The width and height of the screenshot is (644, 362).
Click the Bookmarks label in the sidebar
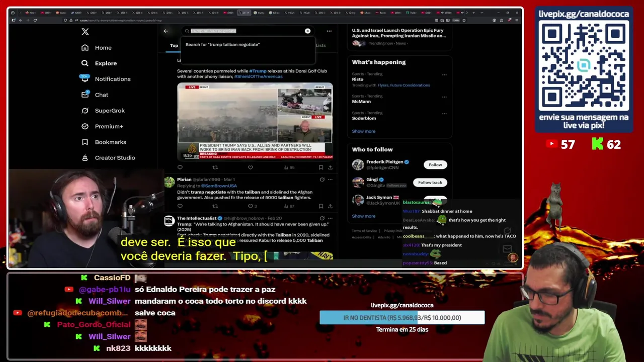coord(111,142)
